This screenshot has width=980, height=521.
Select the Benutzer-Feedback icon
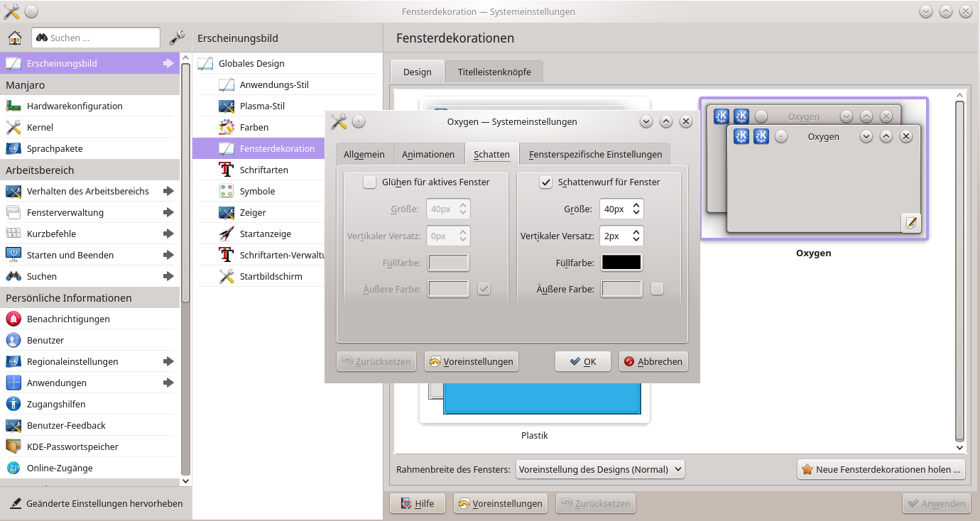[13, 425]
